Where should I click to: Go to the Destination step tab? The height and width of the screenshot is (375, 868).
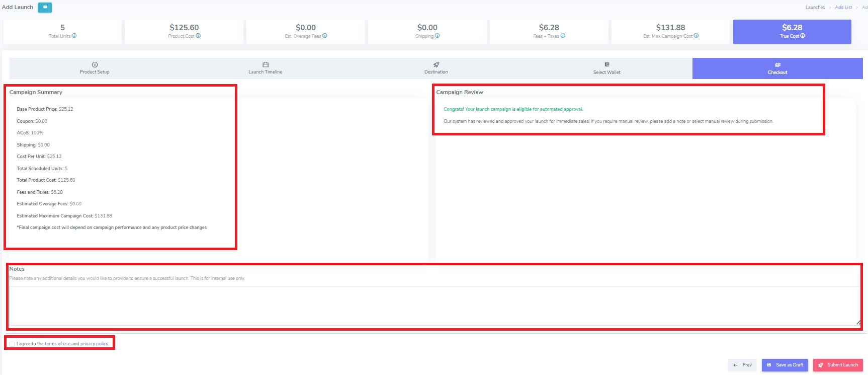coord(436,68)
